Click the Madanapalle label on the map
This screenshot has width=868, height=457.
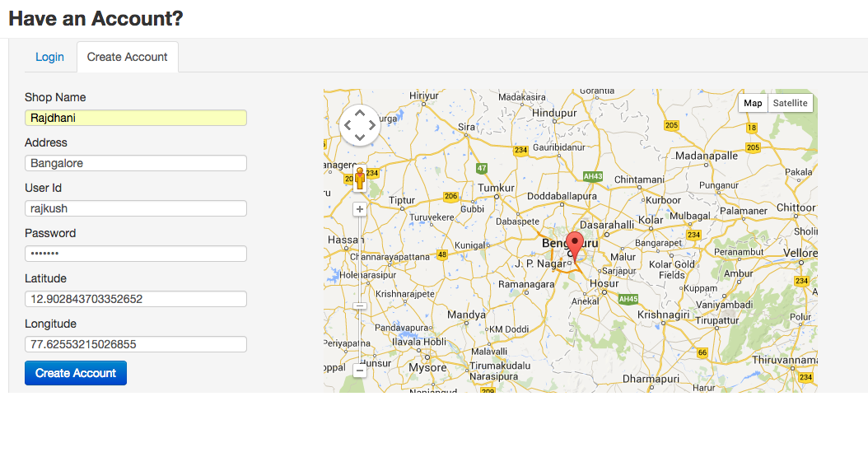pos(707,156)
